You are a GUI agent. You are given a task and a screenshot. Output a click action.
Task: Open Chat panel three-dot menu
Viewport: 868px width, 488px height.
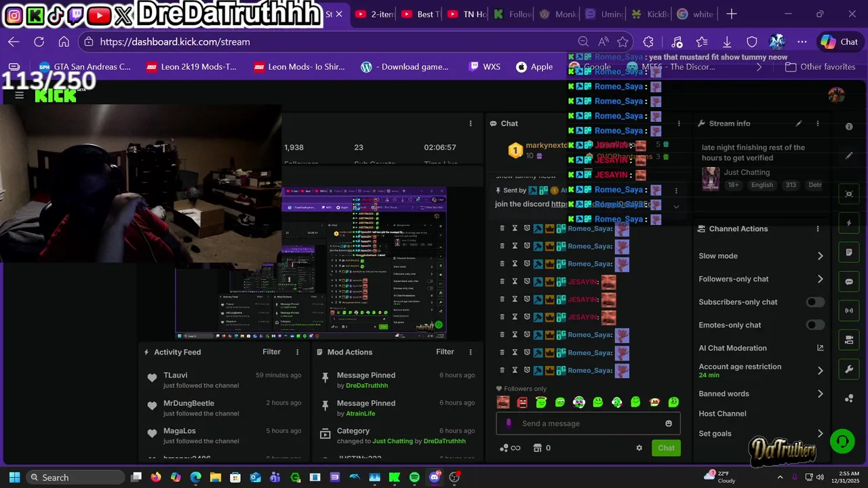[x=679, y=123]
